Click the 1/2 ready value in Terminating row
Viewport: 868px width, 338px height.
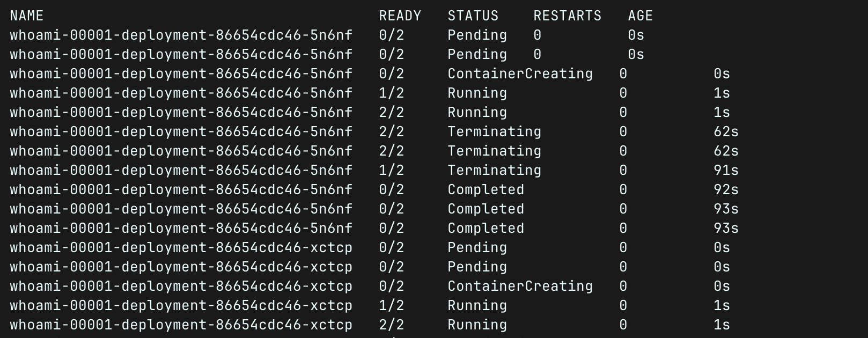391,171
